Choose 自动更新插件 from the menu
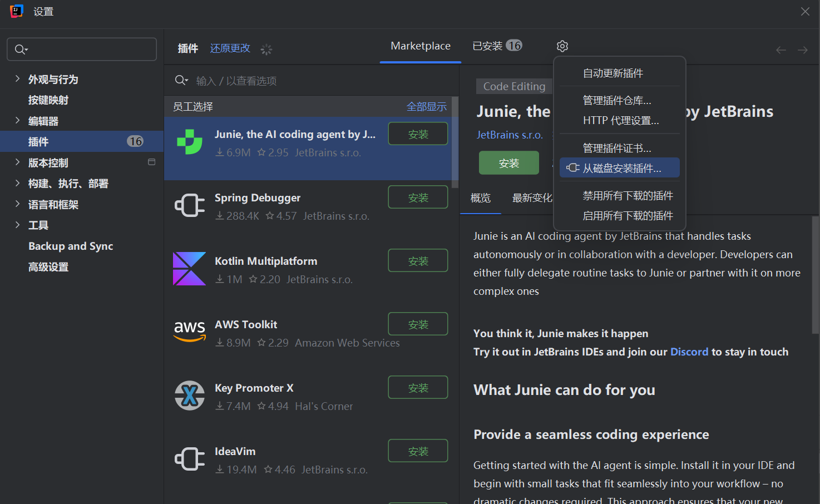820x504 pixels. pos(620,73)
